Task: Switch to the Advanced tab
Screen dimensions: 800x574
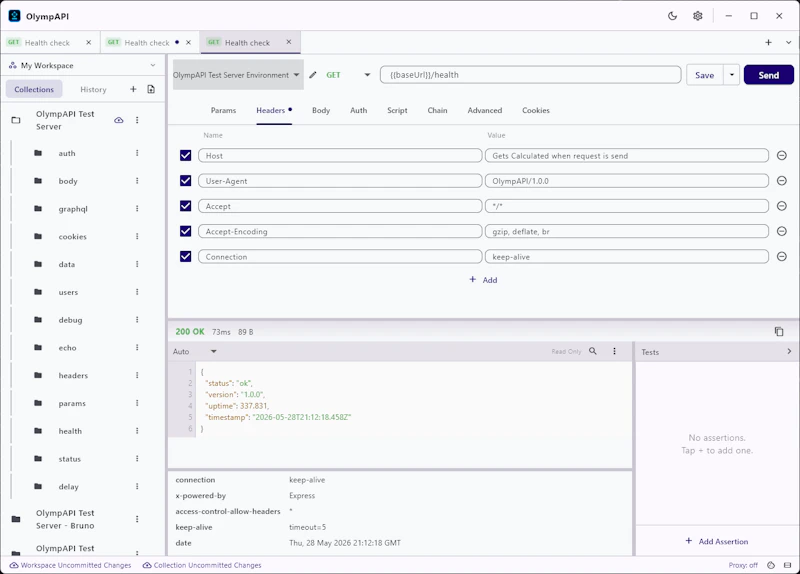Action: [x=485, y=110]
